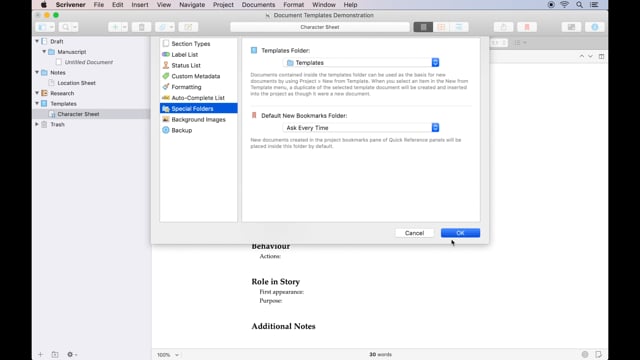Screen dimensions: 640x360
Task: Expand the Trash folder
Action: 37,124
